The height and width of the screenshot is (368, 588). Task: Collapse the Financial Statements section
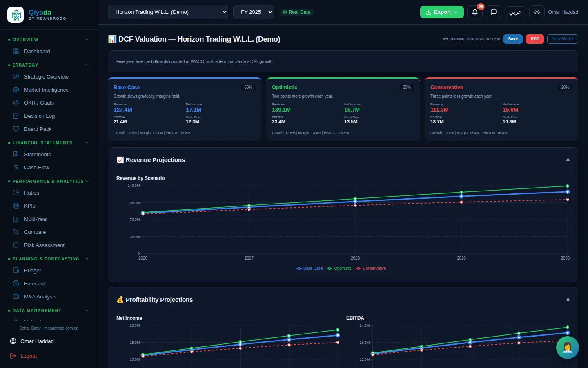tap(87, 143)
